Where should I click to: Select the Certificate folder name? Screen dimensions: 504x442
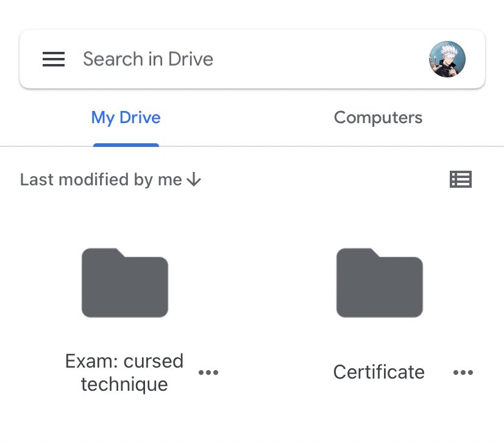[379, 372]
